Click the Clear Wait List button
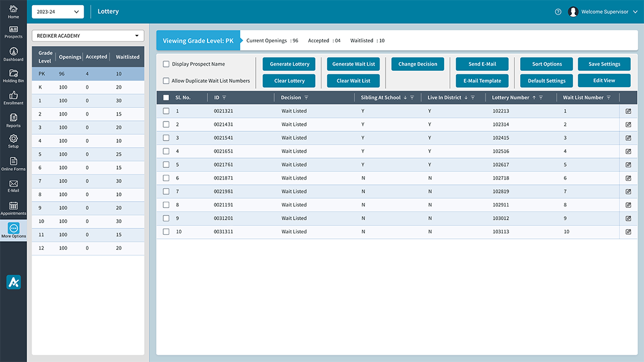 (x=353, y=80)
